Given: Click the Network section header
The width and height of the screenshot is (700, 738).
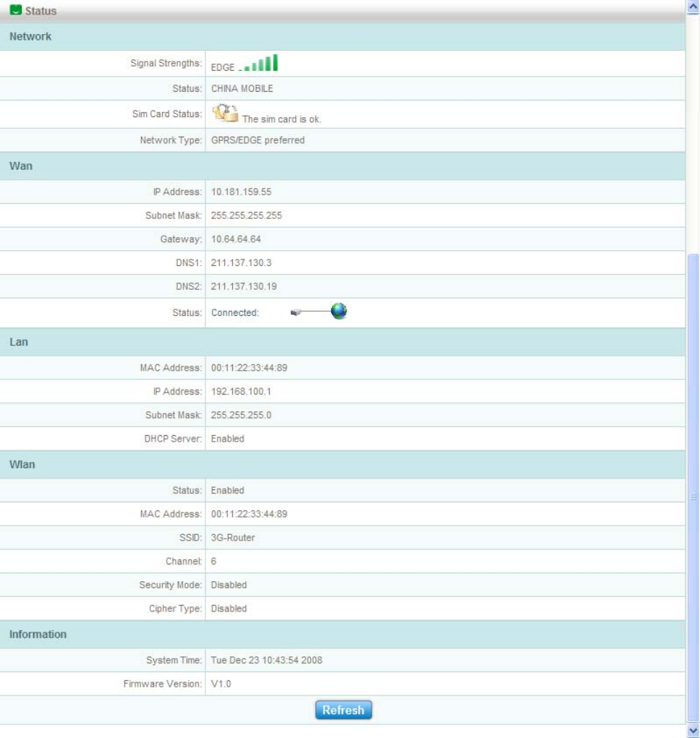Looking at the screenshot, I should (342, 37).
